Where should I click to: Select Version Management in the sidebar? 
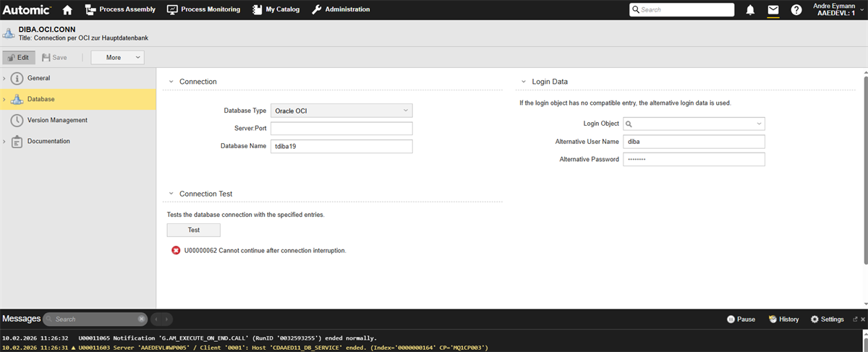[57, 120]
